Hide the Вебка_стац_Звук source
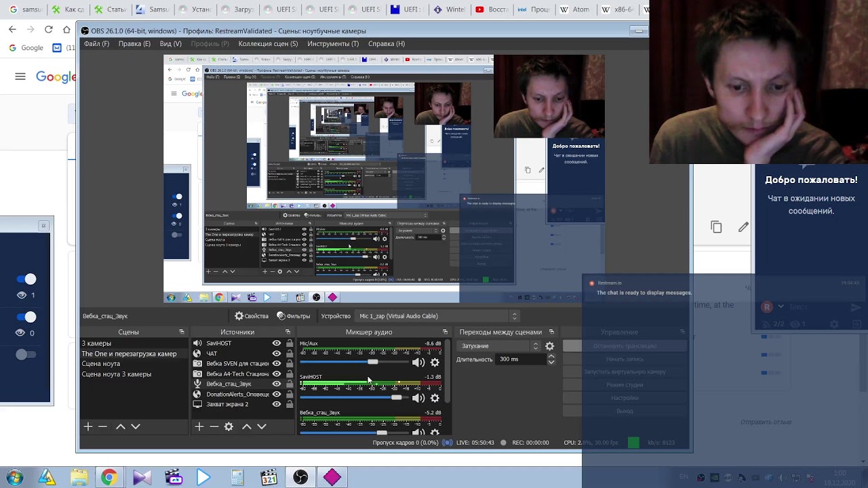Screen dimensions: 868x488 (x=277, y=384)
